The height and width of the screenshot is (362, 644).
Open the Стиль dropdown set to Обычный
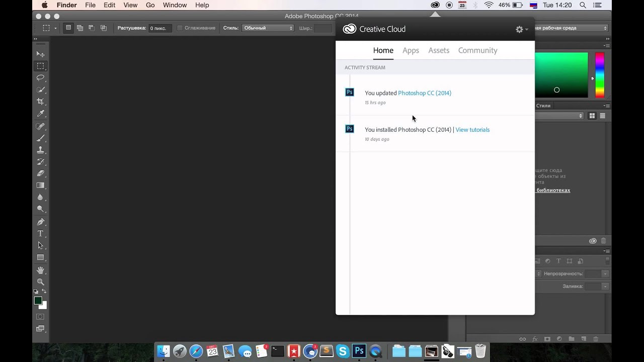pos(268,28)
